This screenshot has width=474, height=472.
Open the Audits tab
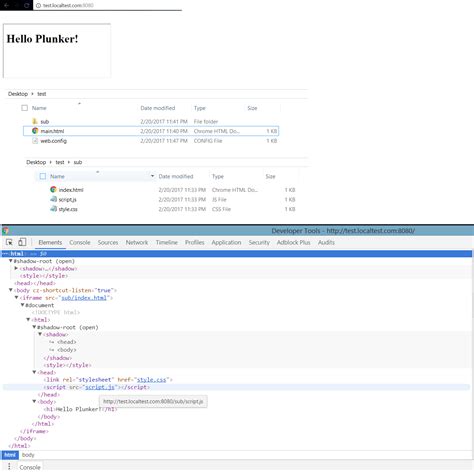pos(326,242)
